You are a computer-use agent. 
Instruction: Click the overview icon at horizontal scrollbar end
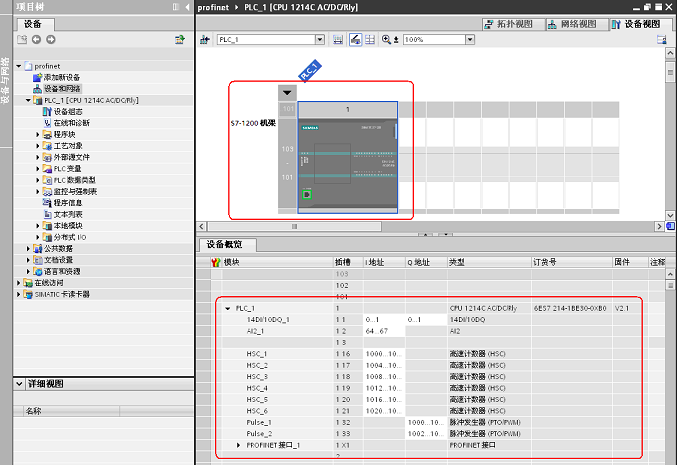(x=671, y=226)
